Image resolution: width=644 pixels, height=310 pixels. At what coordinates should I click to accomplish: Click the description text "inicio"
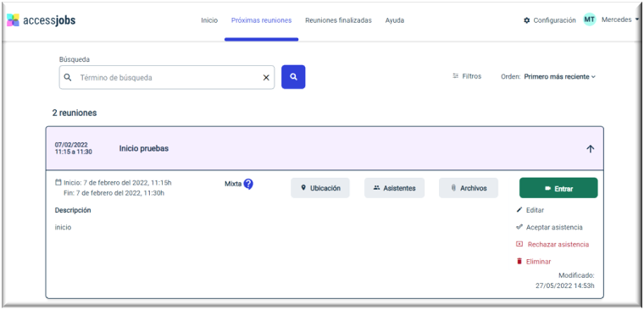[x=63, y=227]
